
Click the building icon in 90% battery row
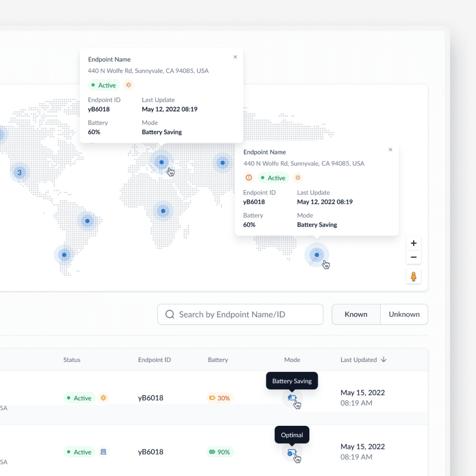[x=103, y=452]
